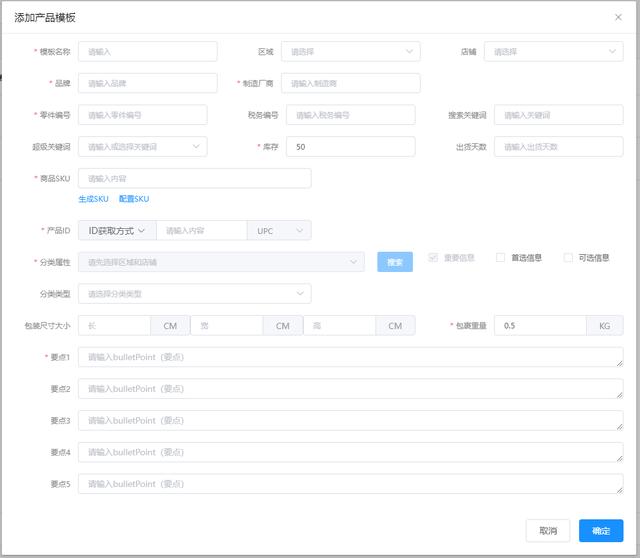Click the 生成SKU link
Viewport: 640px width, 558px height.
point(93,200)
